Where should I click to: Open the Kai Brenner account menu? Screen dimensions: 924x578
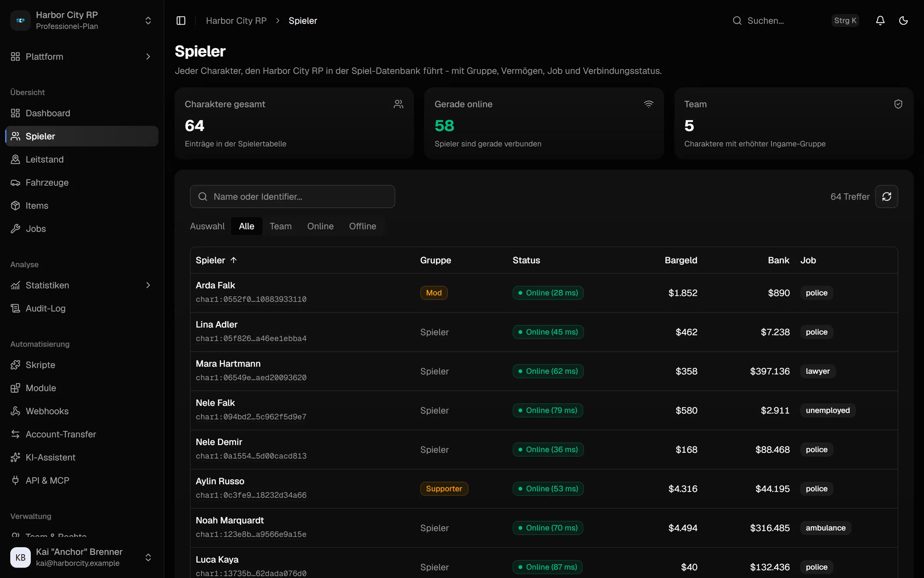click(x=82, y=557)
